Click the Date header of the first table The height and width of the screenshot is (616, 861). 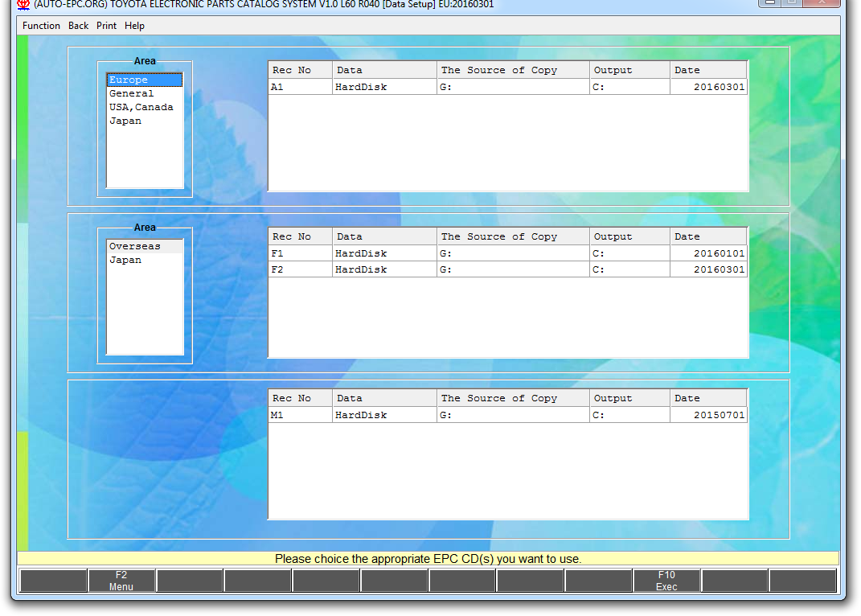click(708, 70)
